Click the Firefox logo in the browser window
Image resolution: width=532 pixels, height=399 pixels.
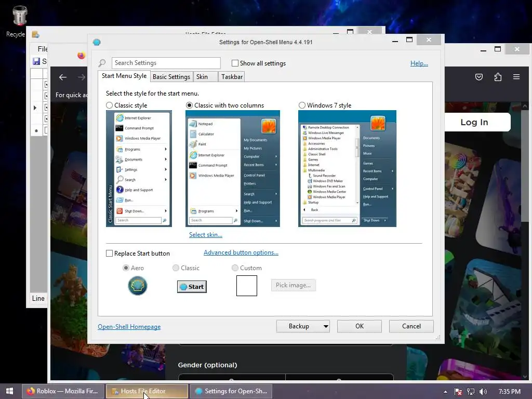81,55
